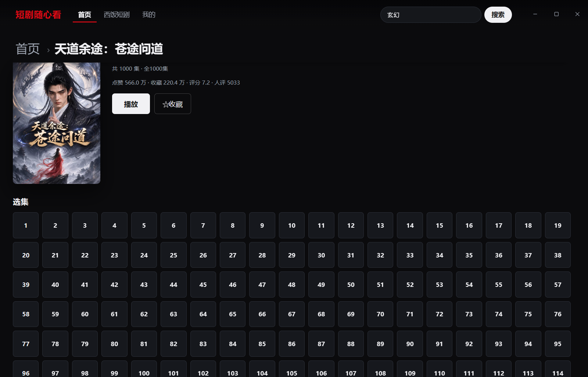Open episode 10
The height and width of the screenshot is (377, 588).
coord(292,225)
